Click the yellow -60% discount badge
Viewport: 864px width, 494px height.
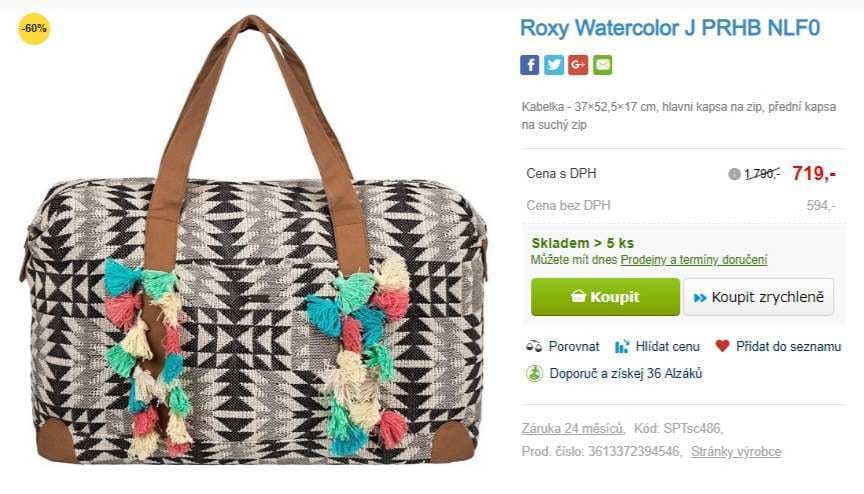(34, 28)
